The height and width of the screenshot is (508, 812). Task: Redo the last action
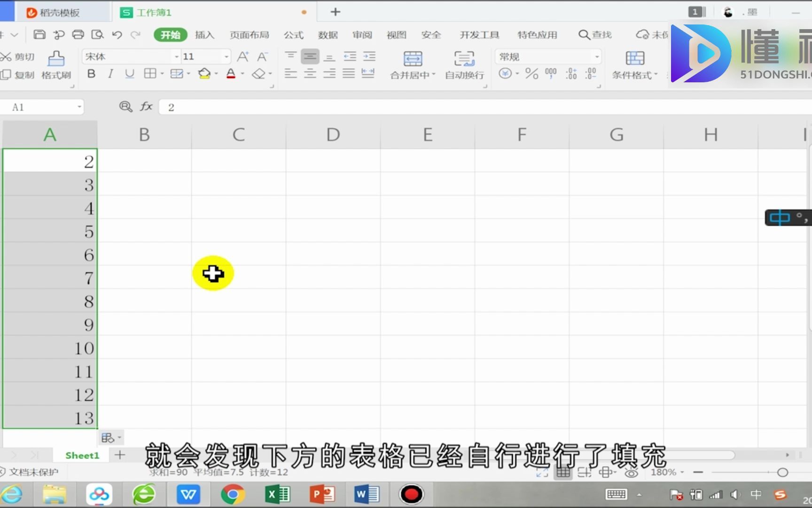click(x=136, y=34)
